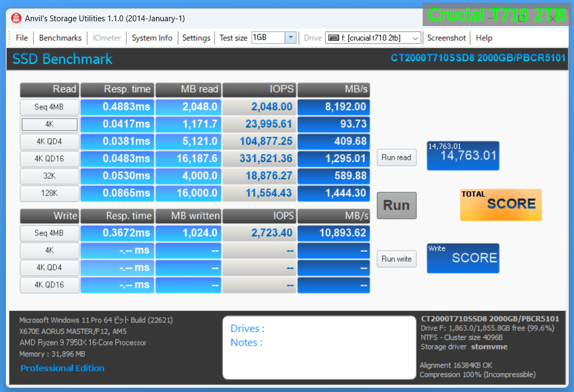Click the Compression 100% (Incompressible) text

click(477, 375)
